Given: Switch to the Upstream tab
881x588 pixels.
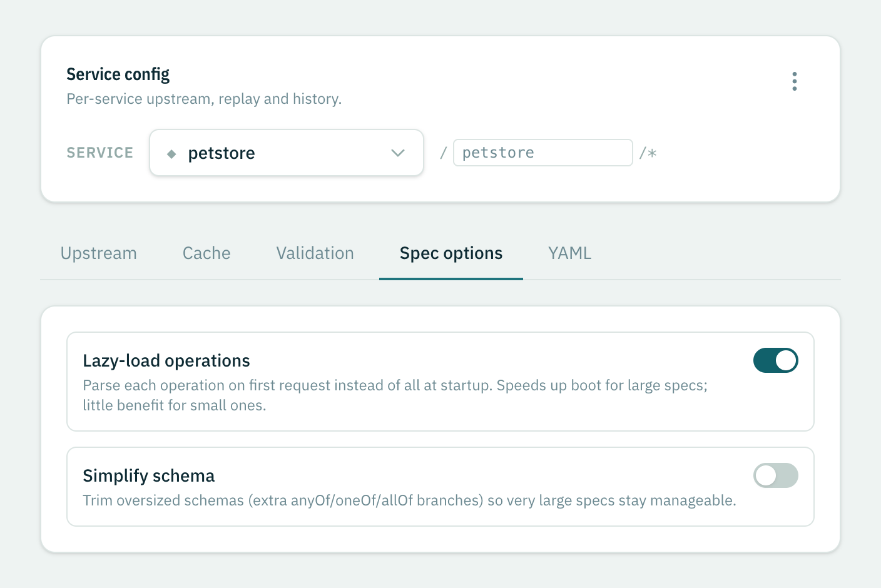Looking at the screenshot, I should point(99,253).
